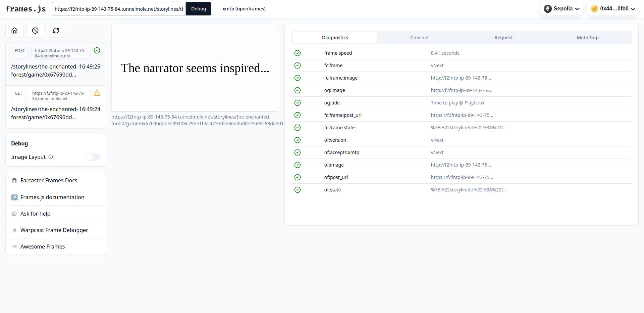Click the 16:49:25 timestamp

point(90,66)
